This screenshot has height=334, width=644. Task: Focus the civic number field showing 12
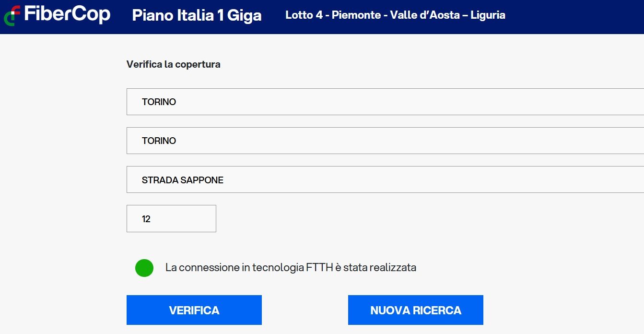tap(171, 219)
